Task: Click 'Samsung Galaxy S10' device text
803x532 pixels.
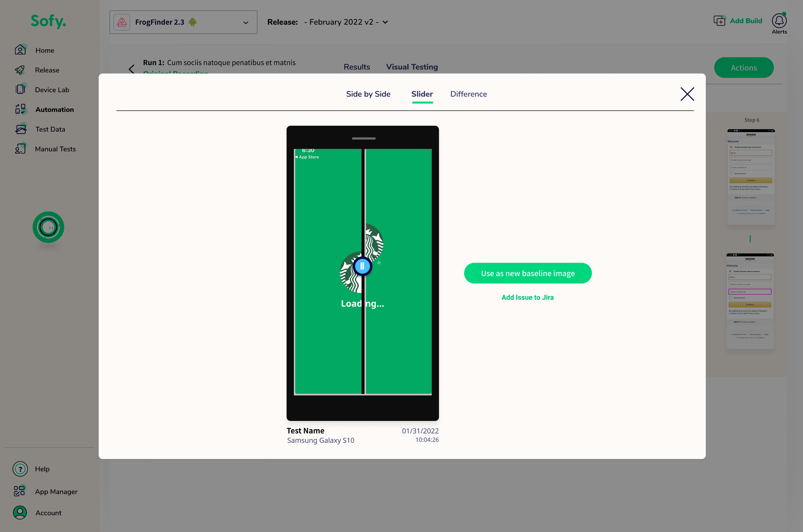Action: click(321, 440)
